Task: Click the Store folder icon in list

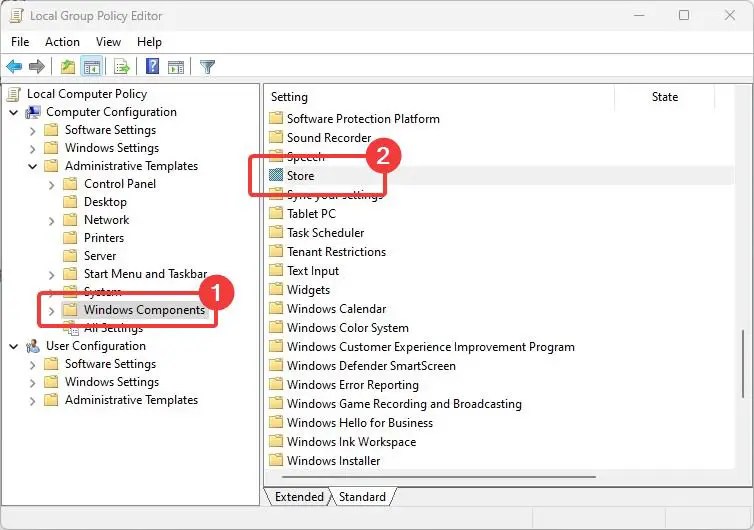Action: (x=276, y=175)
